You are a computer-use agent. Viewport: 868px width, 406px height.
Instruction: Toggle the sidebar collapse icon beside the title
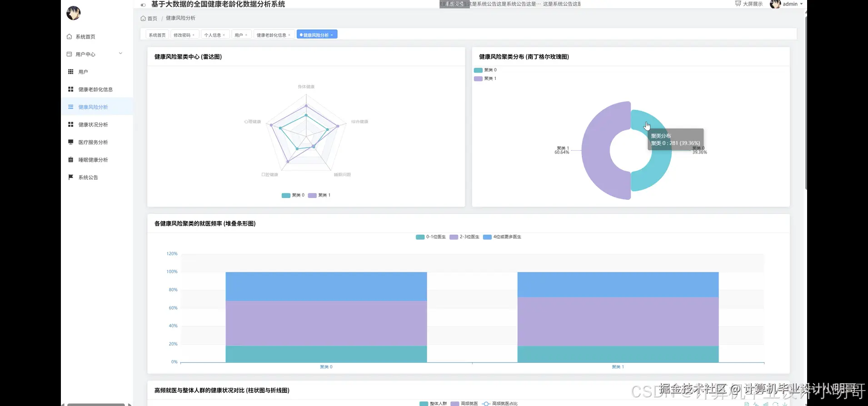tap(143, 5)
